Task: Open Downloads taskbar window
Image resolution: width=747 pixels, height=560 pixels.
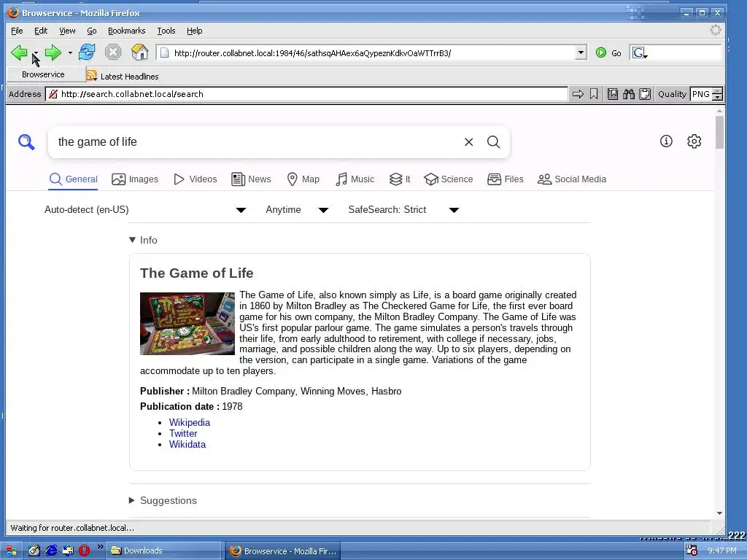Action: tap(163, 551)
